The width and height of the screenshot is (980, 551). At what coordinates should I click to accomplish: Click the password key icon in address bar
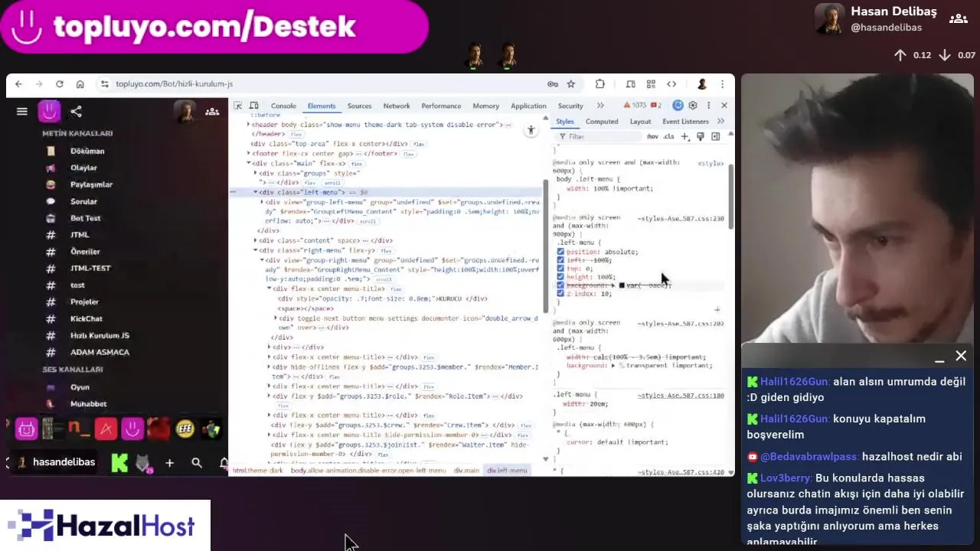pos(552,84)
